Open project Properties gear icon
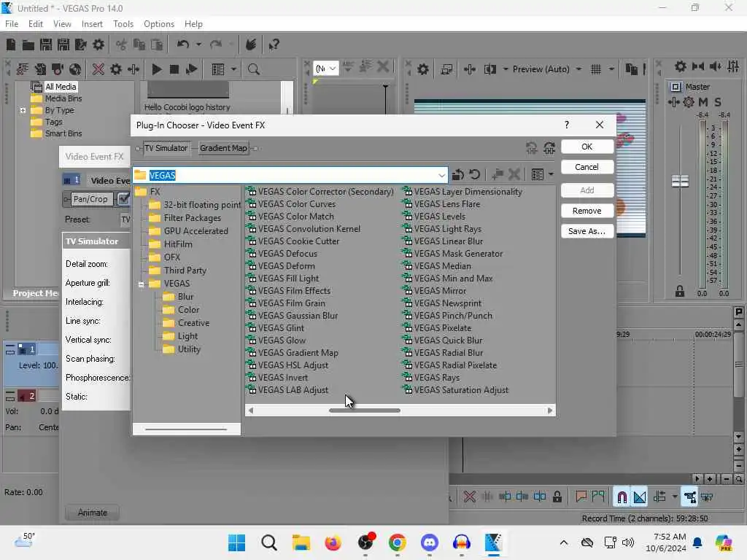 tap(98, 44)
